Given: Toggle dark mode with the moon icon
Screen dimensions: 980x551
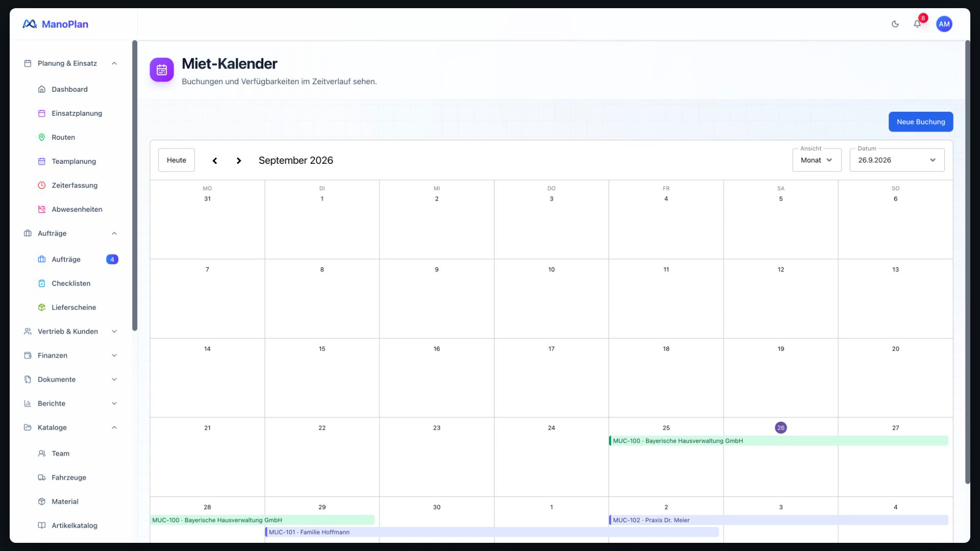Looking at the screenshot, I should coord(895,24).
